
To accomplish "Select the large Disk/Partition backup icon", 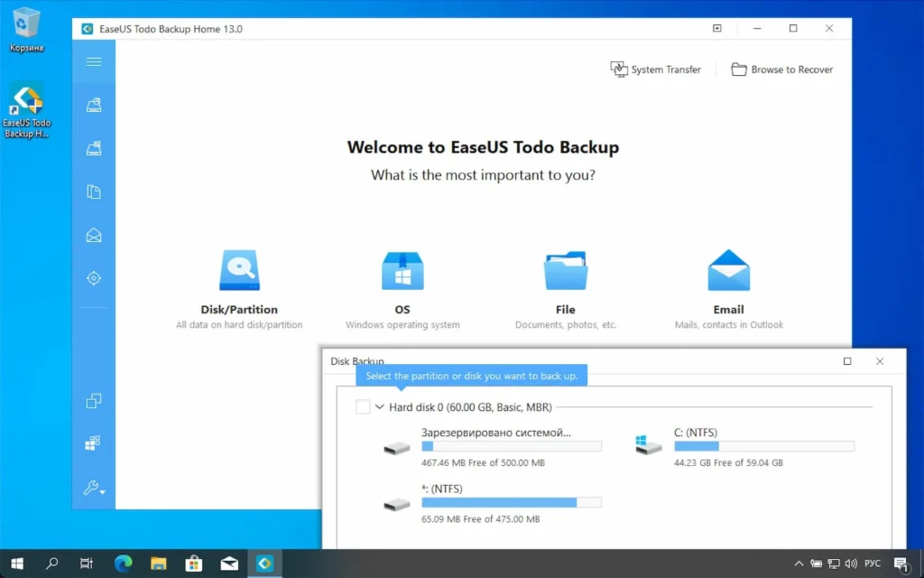I will 239,270.
